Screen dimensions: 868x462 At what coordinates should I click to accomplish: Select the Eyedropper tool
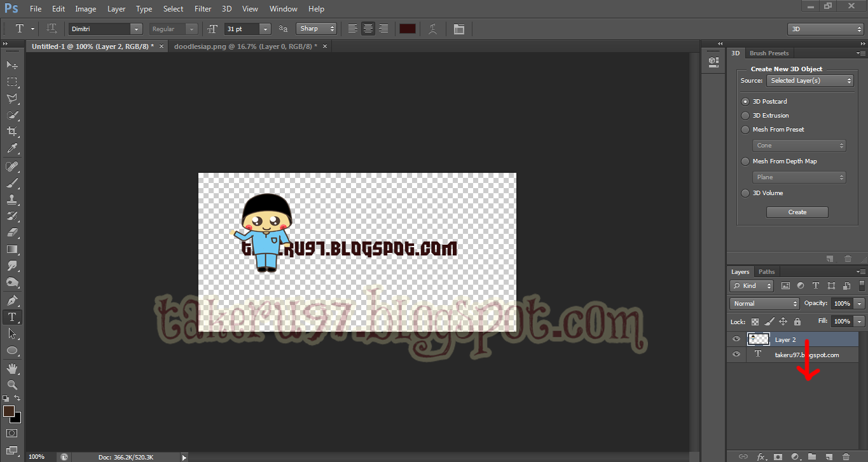[x=12, y=149]
